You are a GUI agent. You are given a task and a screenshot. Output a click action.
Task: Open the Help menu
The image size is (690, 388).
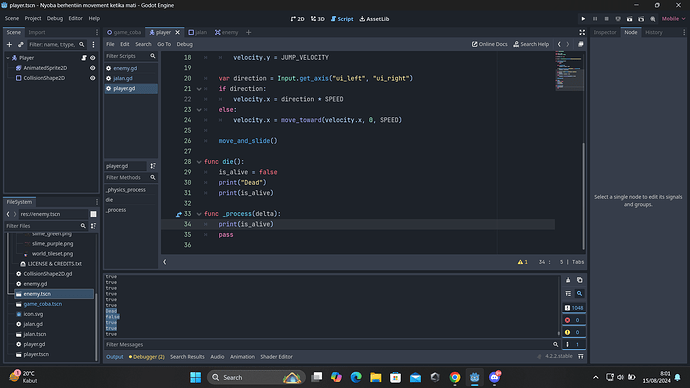pyautogui.click(x=94, y=18)
